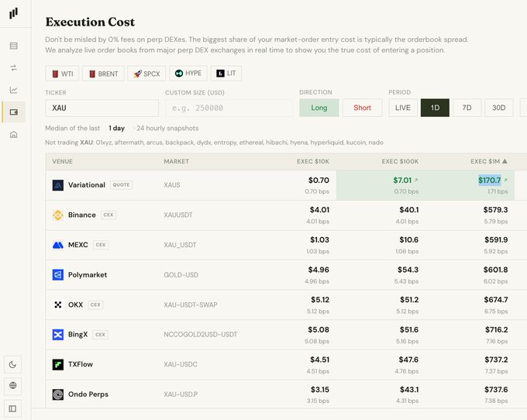Viewport: 527px width, 420px height.
Task: Sort by the MARKET column header
Action: click(x=176, y=161)
